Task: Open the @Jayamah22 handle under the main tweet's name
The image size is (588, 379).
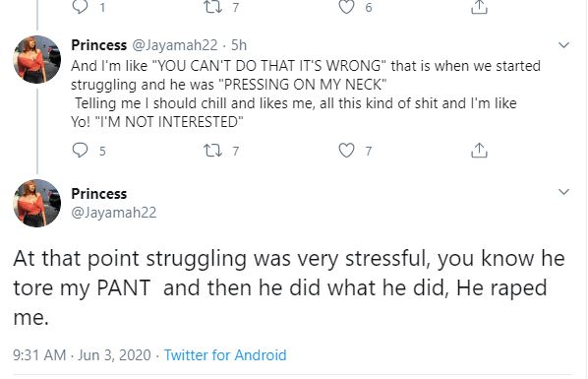Action: click(x=114, y=213)
